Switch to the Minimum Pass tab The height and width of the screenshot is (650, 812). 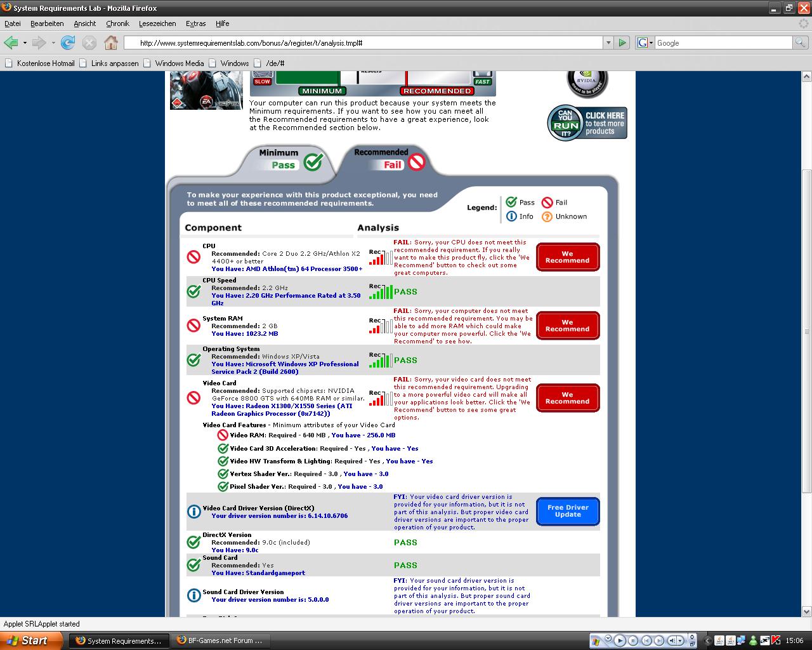[289, 159]
